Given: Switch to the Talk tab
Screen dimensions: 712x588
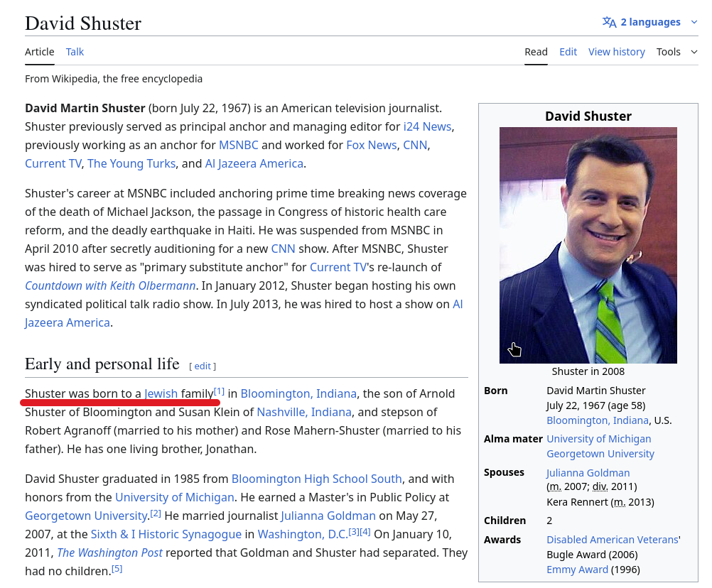Looking at the screenshot, I should coord(75,52).
